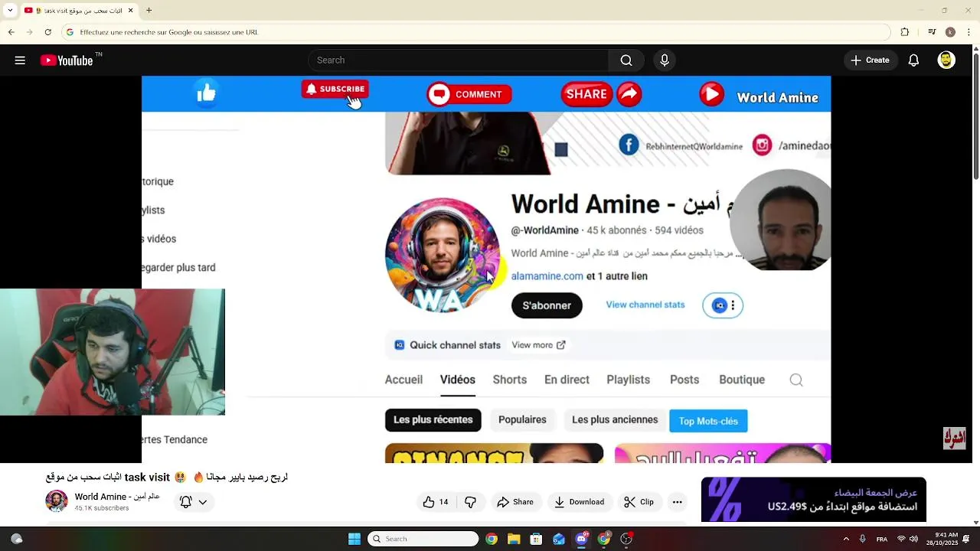This screenshot has height=551, width=980.
Task: Open the Windows Start menu
Action: (354, 539)
